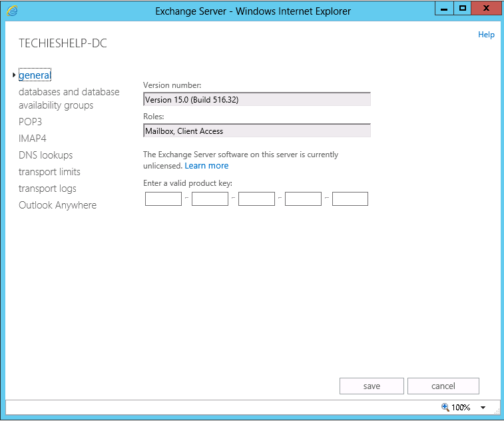The width and height of the screenshot is (504, 421).
Task: Click the TECHIESHELP-DC server name heading
Action: point(63,43)
